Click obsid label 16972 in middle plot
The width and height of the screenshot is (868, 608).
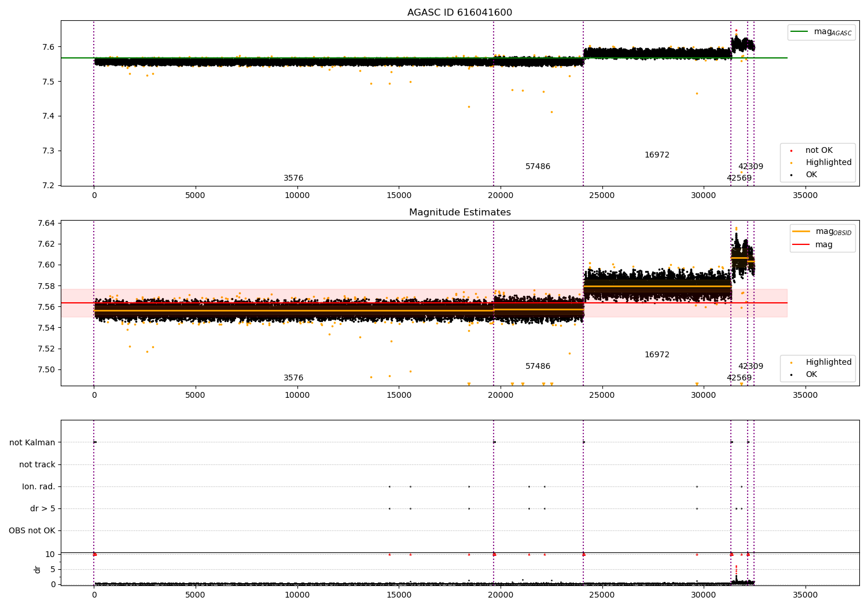[657, 355]
